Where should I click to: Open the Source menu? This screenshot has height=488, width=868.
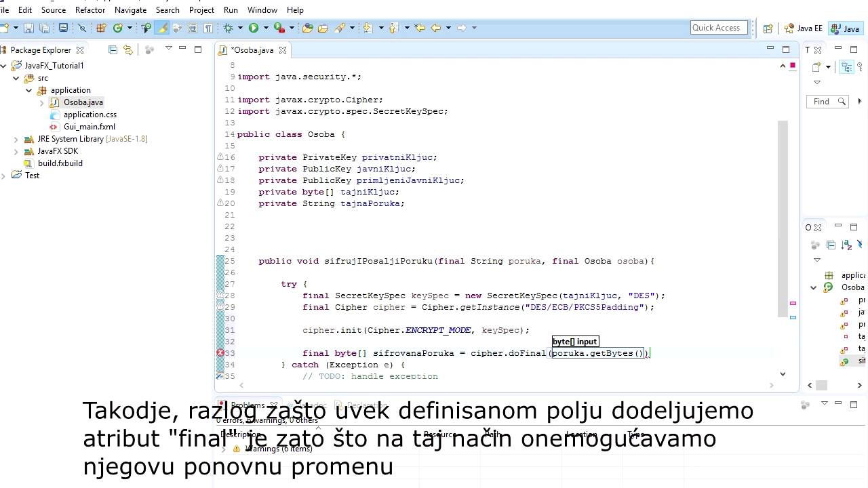click(x=54, y=10)
